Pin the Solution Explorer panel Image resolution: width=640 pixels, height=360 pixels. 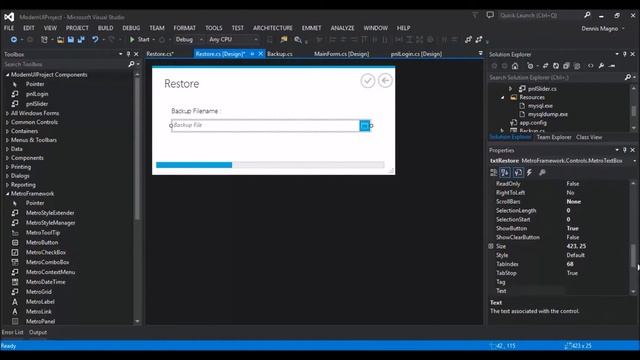point(624,54)
